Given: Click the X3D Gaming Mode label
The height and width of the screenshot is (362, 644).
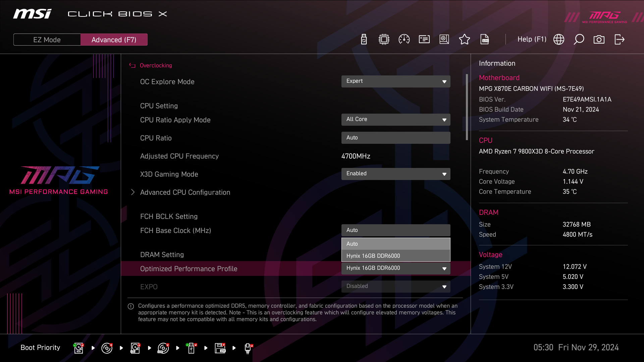Looking at the screenshot, I should pyautogui.click(x=169, y=174).
